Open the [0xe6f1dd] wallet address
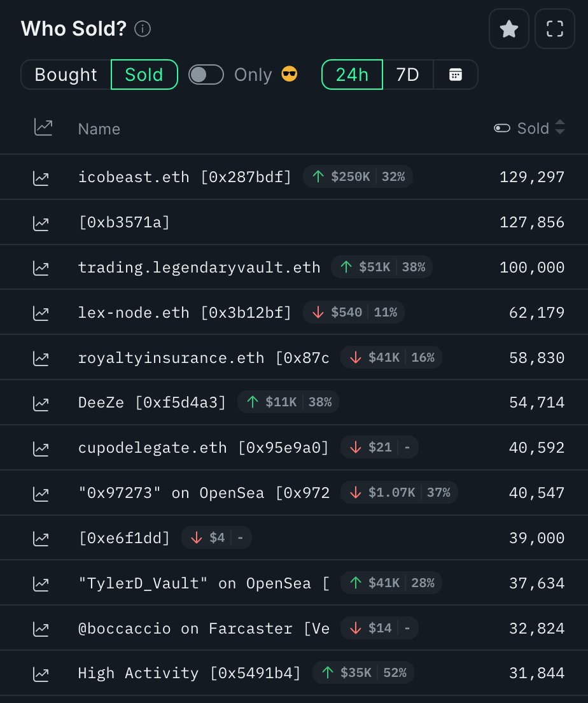This screenshot has width=588, height=703. [x=124, y=538]
